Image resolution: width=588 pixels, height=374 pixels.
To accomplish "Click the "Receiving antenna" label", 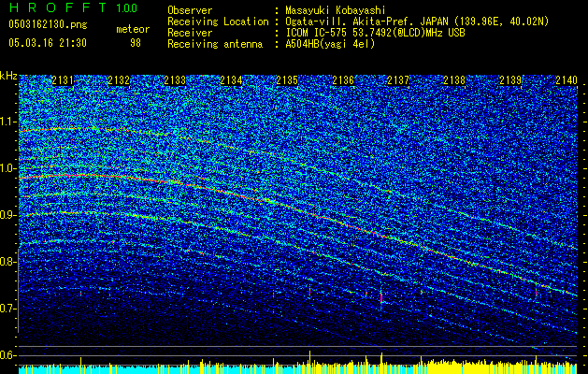I will (215, 44).
